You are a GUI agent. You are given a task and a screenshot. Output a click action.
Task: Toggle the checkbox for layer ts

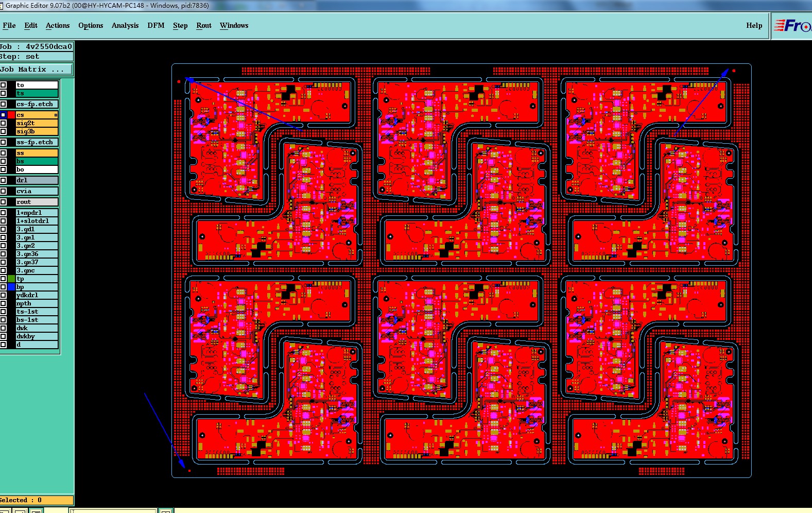pos(3,93)
